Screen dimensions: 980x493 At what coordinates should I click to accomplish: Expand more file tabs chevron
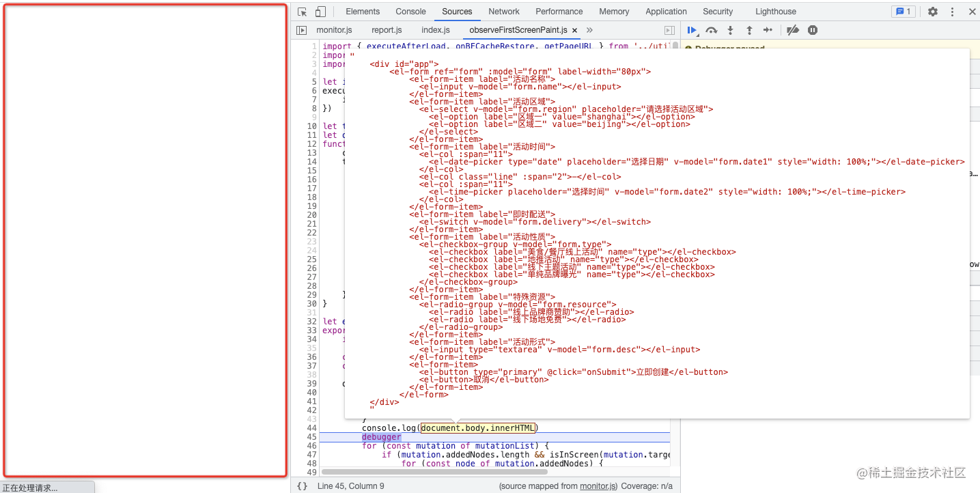point(589,30)
